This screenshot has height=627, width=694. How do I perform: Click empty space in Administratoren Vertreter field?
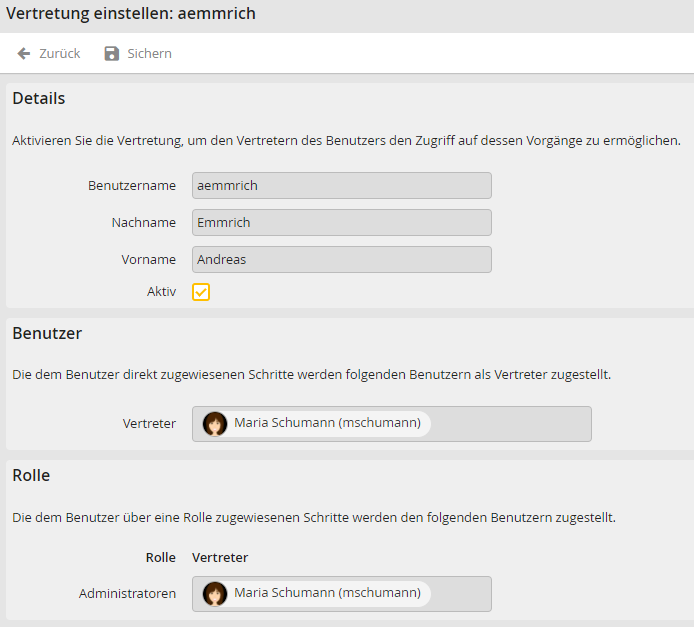460,594
